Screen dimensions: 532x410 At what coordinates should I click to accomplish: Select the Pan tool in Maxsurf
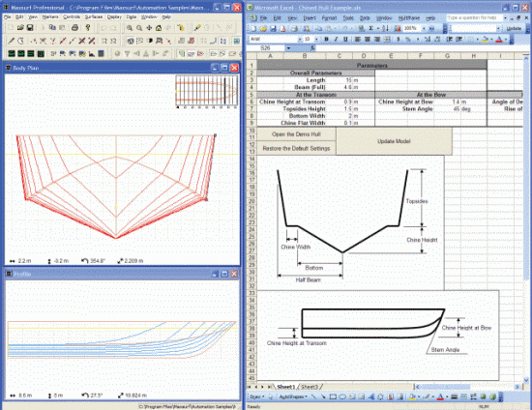click(x=149, y=28)
